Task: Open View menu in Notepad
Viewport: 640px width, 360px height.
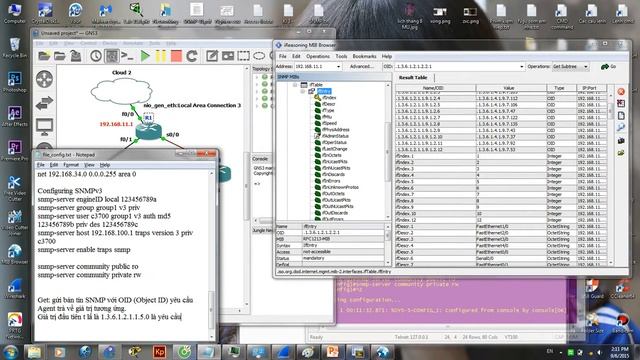Action: pos(89,165)
